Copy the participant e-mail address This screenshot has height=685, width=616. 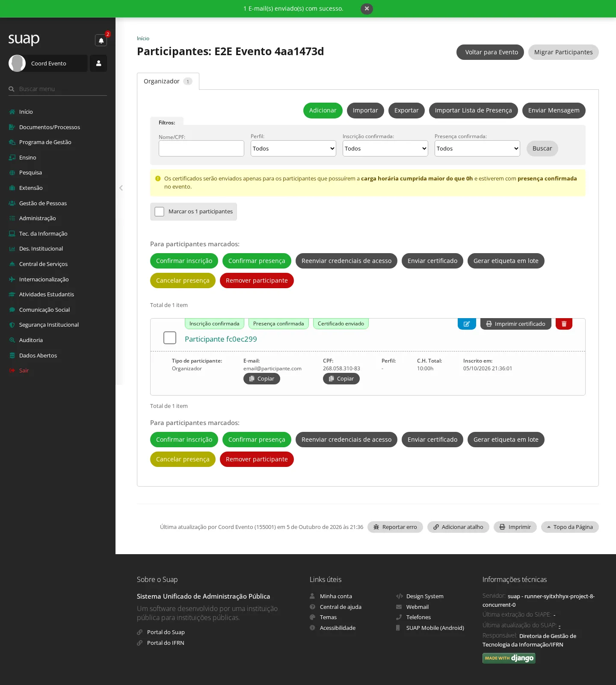[x=262, y=378]
